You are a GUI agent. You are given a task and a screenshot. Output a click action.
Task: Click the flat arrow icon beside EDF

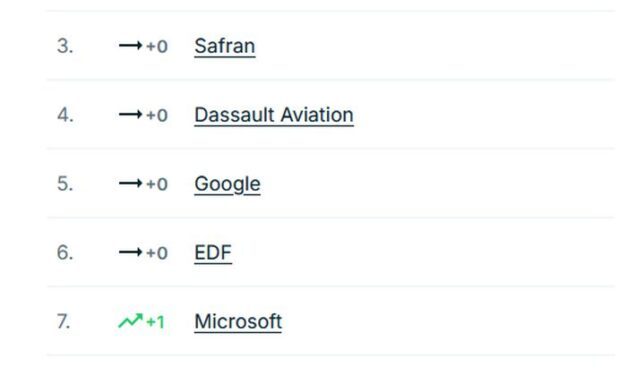coord(130,252)
